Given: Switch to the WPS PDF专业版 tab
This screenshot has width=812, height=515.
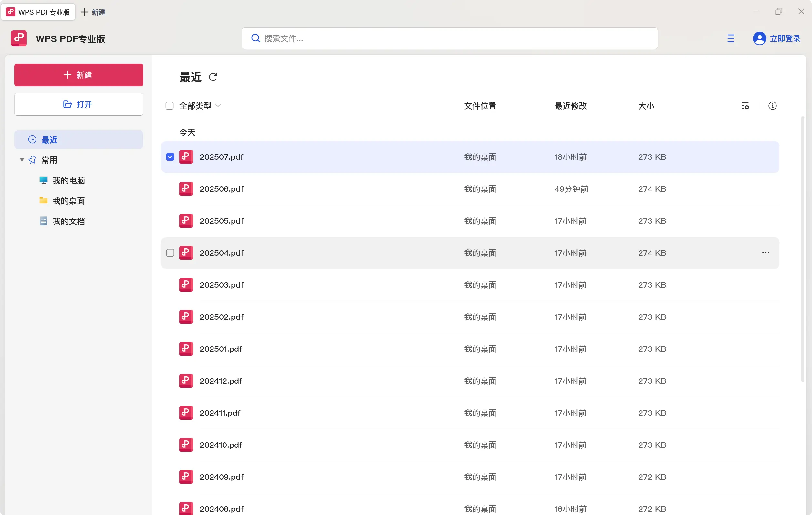Looking at the screenshot, I should click(38, 12).
